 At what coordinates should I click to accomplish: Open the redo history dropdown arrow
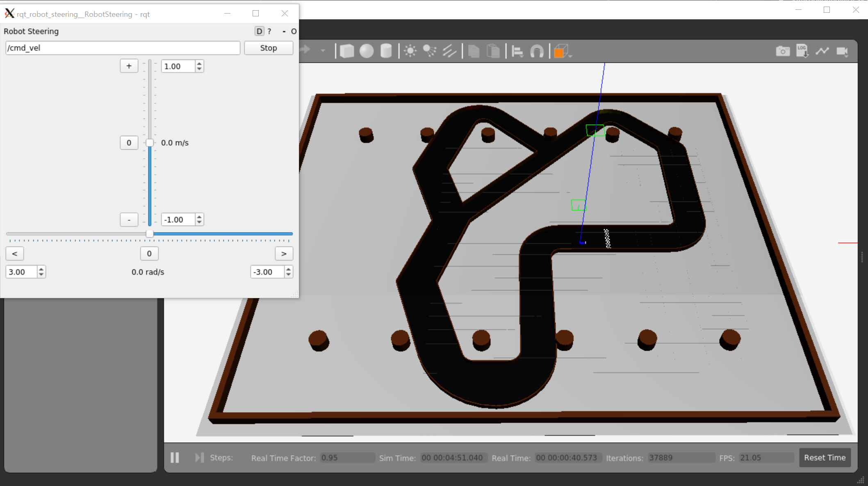pyautogui.click(x=323, y=51)
